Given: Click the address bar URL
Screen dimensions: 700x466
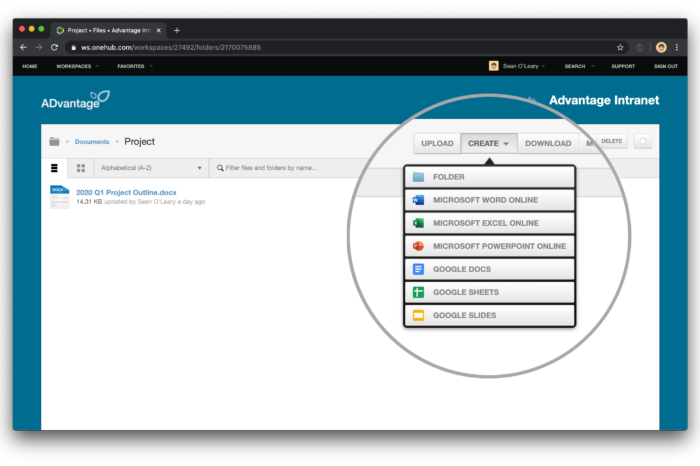Looking at the screenshot, I should point(171,47).
